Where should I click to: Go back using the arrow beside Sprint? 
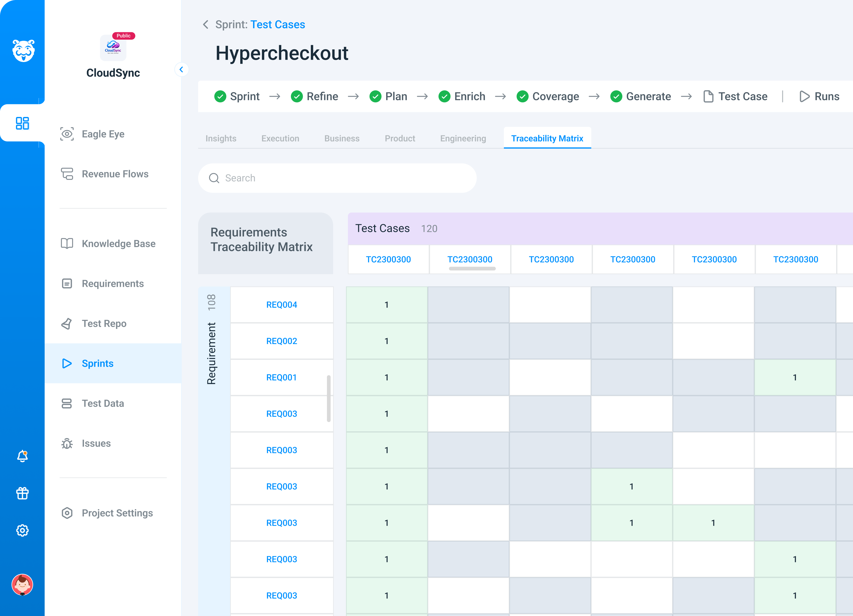click(205, 24)
